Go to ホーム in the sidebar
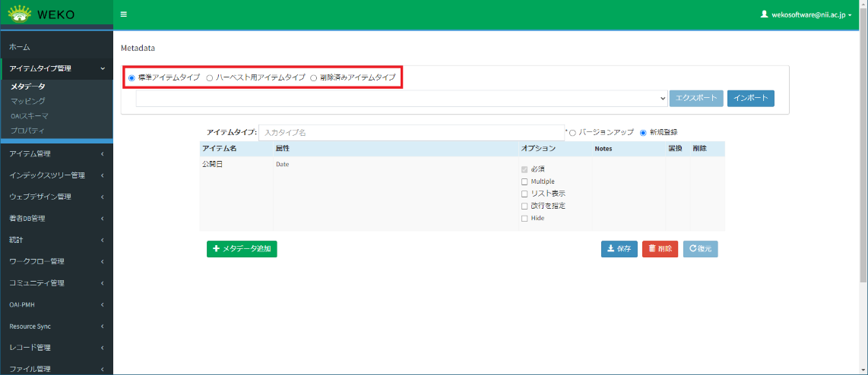Screen dimensions: 868x375 point(20,47)
